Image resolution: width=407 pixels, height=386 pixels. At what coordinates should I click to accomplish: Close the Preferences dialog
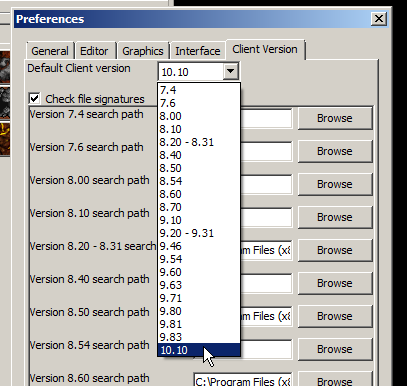click(x=379, y=19)
